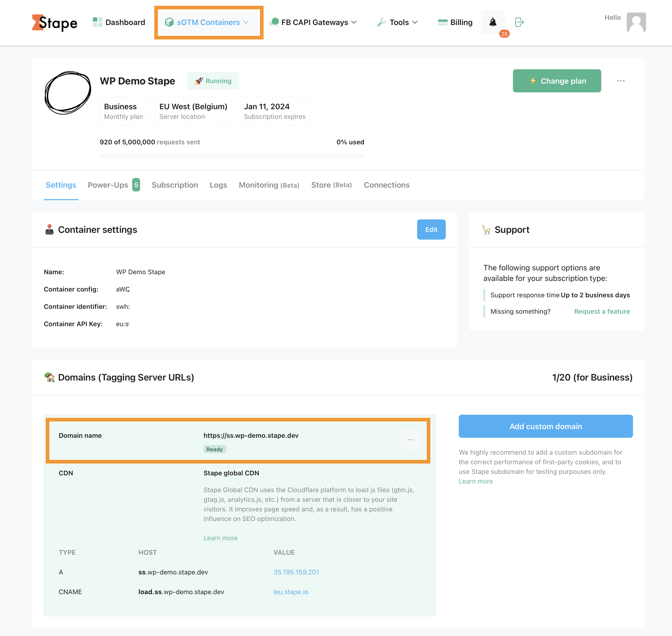The image size is (672, 636).
Task: Click the A record host ss.wp-demo.stape.dev
Action: pyautogui.click(x=173, y=572)
